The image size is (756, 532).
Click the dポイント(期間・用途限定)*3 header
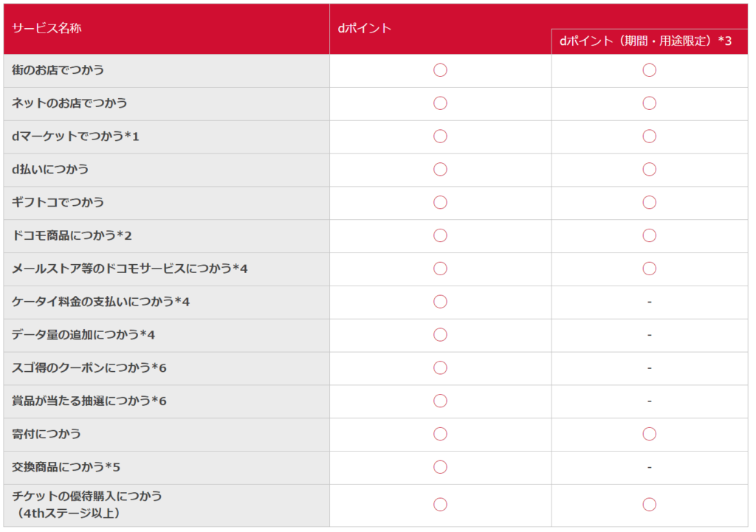pos(645,41)
